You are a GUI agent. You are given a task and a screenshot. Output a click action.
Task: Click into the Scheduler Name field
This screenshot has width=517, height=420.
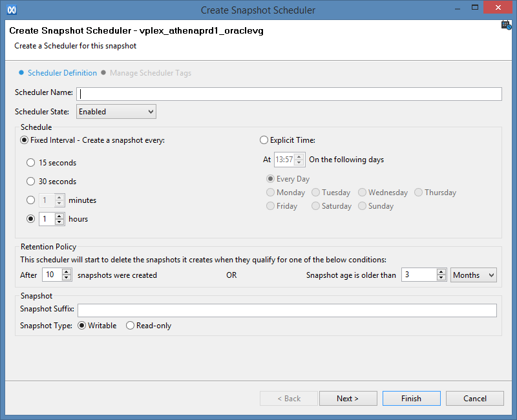[x=289, y=94]
